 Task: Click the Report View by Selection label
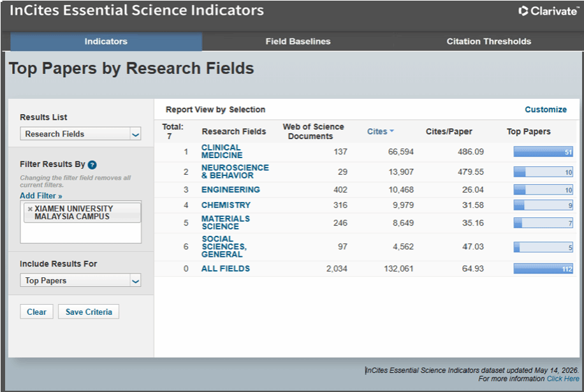215,110
